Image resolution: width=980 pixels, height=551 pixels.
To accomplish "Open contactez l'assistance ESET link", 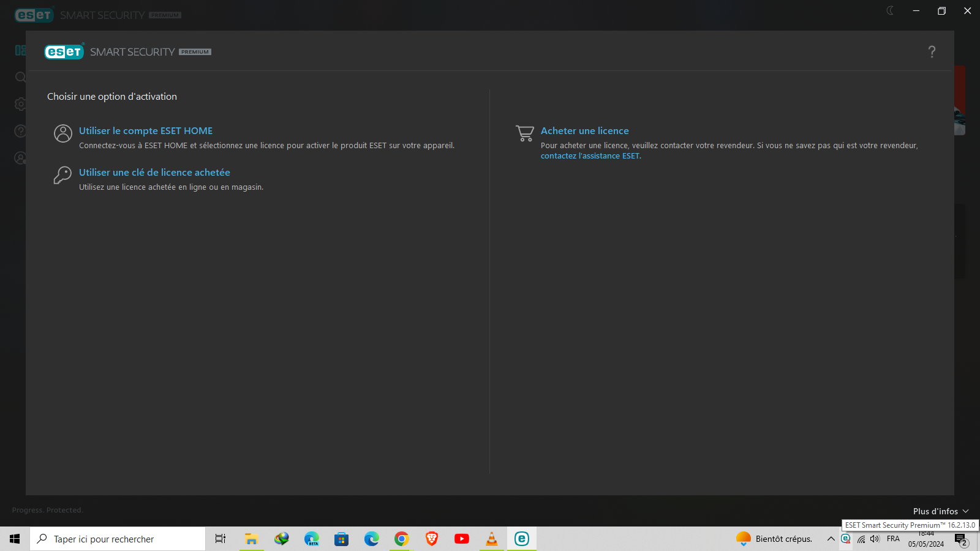I will [590, 156].
